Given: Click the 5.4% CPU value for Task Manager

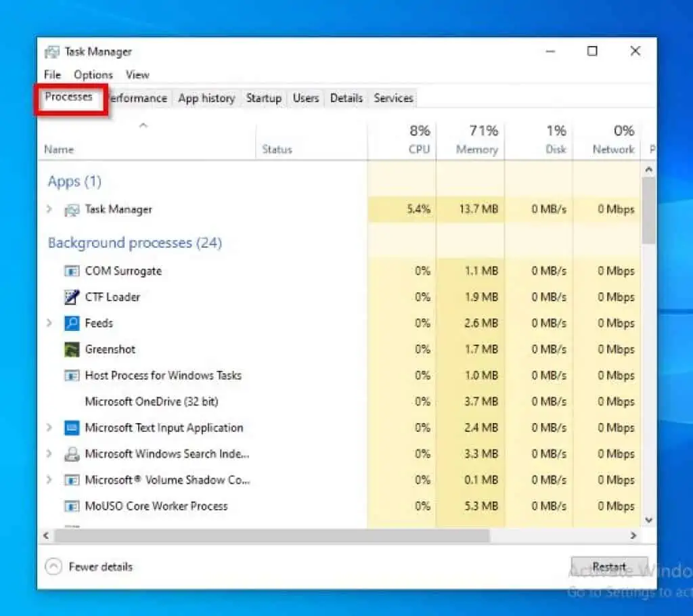Looking at the screenshot, I should point(418,209).
